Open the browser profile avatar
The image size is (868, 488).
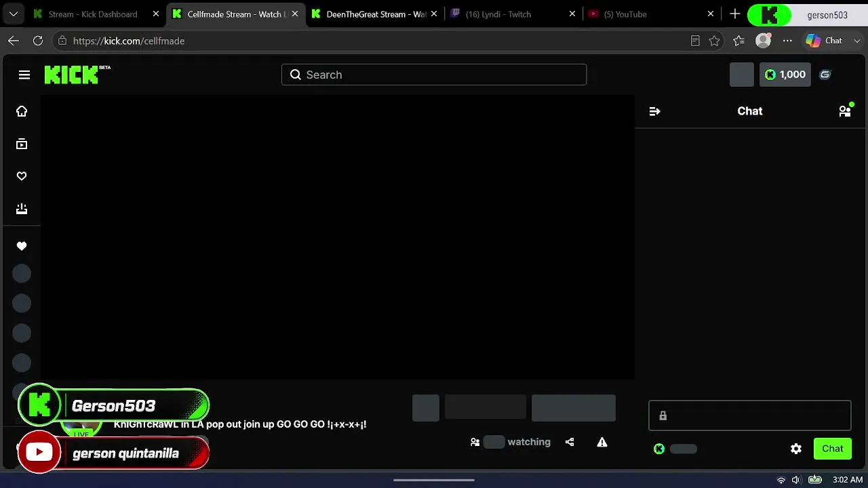click(764, 41)
